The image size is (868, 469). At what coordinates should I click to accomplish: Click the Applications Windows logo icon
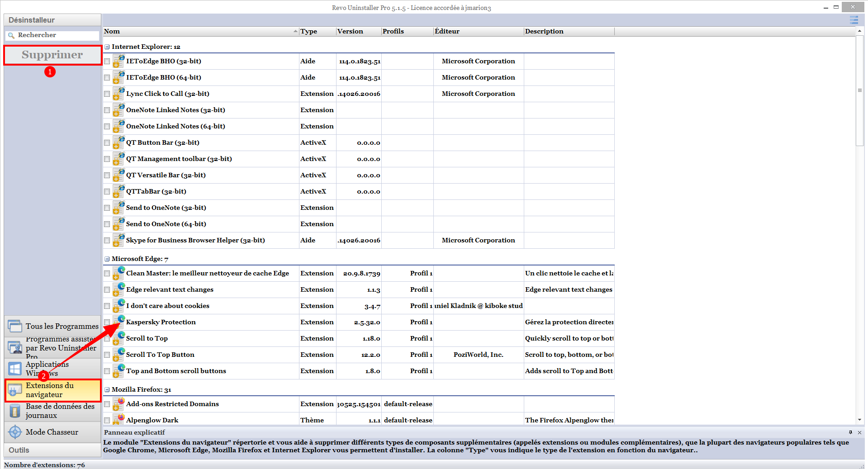pos(15,369)
